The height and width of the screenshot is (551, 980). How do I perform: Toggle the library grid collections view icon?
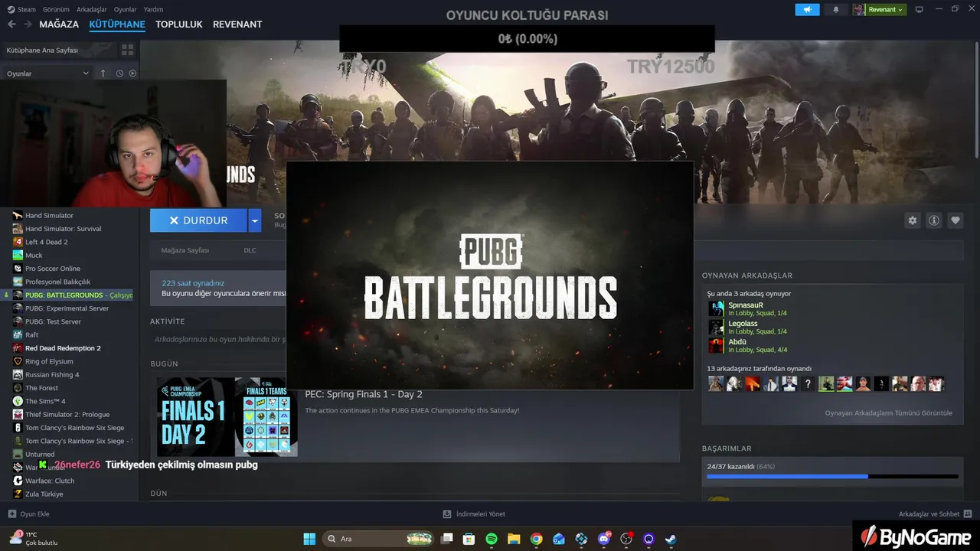(127, 50)
